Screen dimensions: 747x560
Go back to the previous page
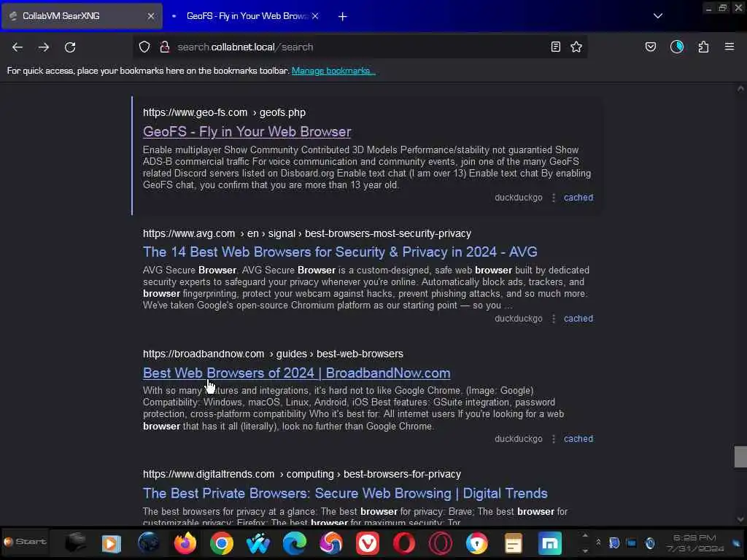[x=18, y=47]
